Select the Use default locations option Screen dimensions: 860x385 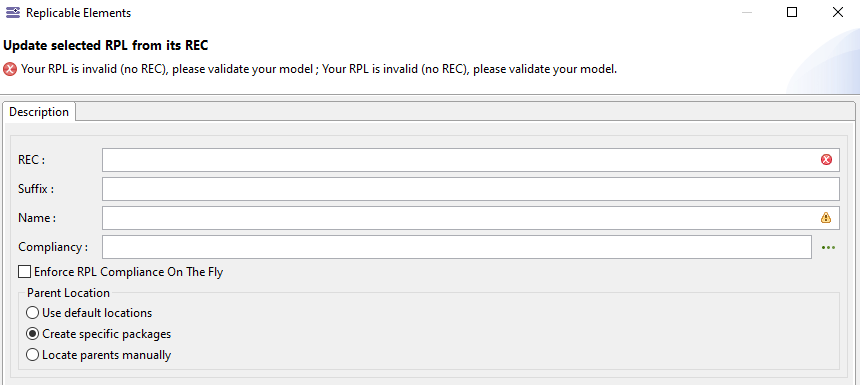coord(33,313)
